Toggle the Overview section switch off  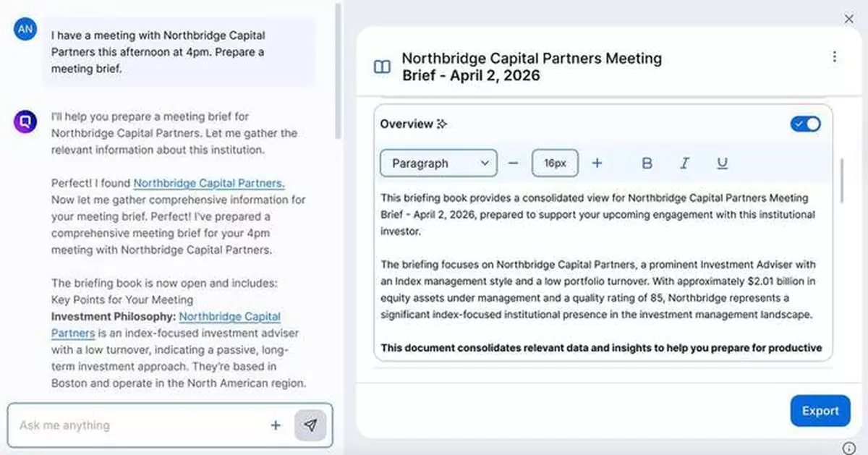(806, 124)
